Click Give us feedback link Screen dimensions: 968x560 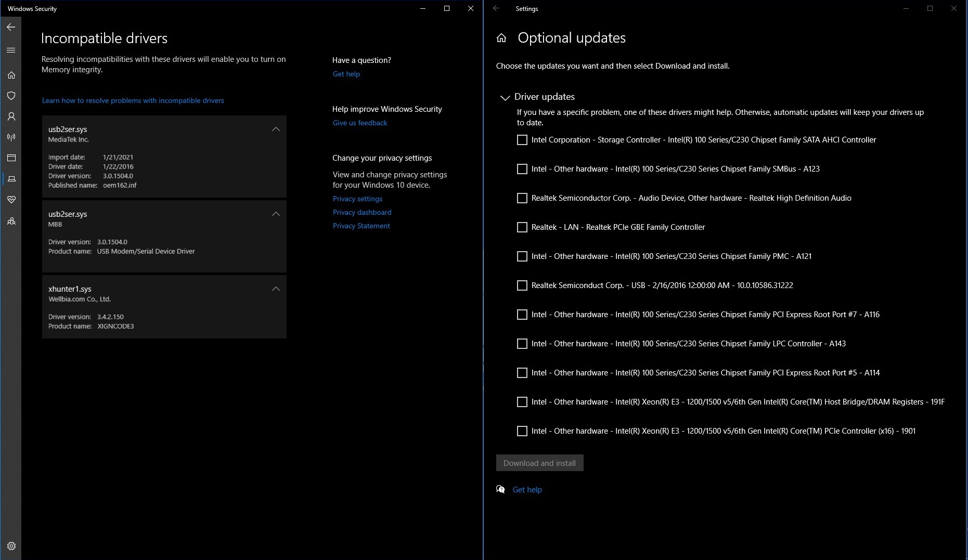(x=360, y=123)
